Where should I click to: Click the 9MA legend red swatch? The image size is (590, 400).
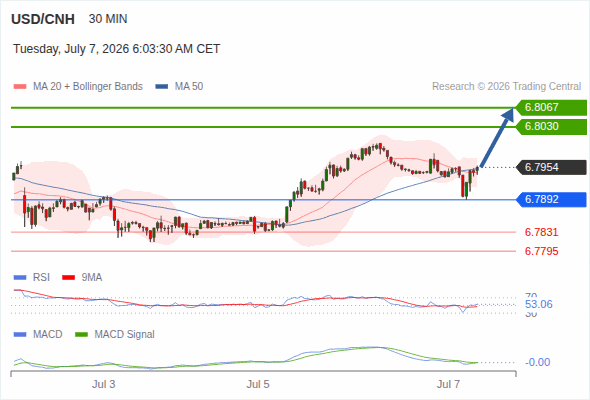[68, 278]
